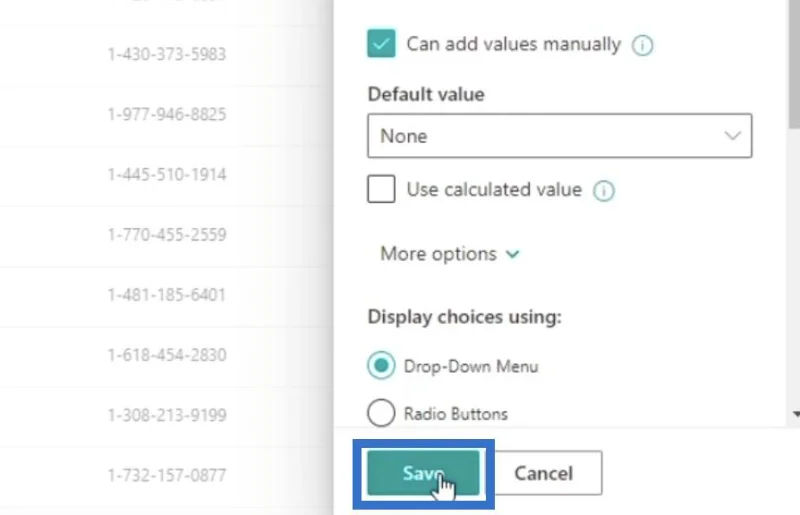Viewport: 800px width, 515px height.
Task: Select phone number 1-770-455-2559
Action: (x=167, y=235)
